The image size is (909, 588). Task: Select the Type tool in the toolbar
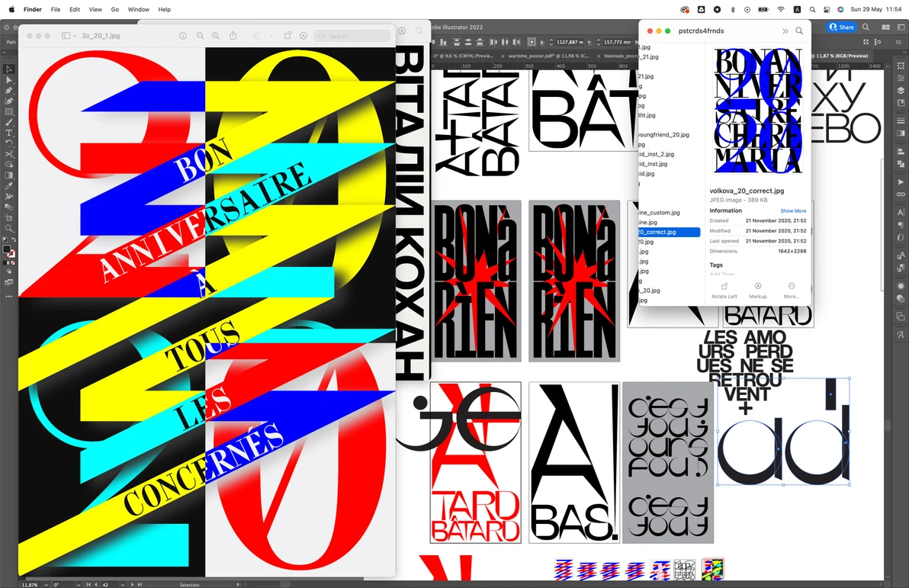[9, 133]
